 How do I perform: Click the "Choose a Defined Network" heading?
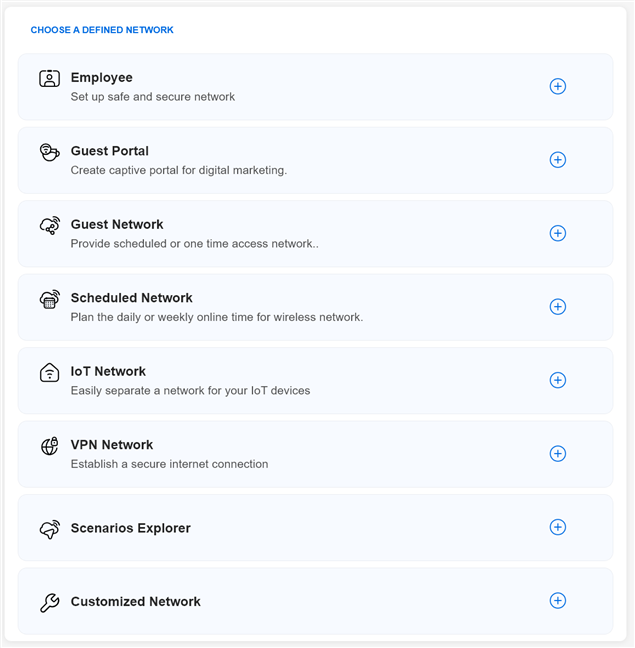pos(102,30)
